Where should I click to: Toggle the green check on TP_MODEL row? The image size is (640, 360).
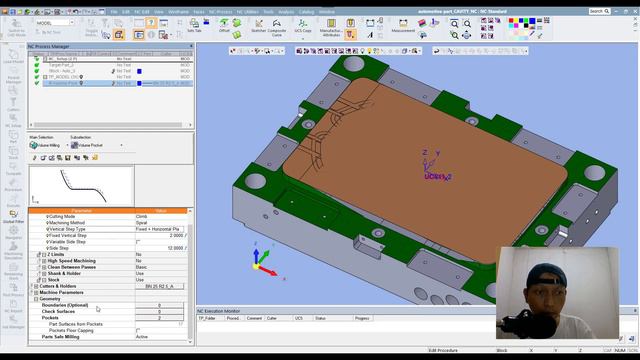(37, 77)
